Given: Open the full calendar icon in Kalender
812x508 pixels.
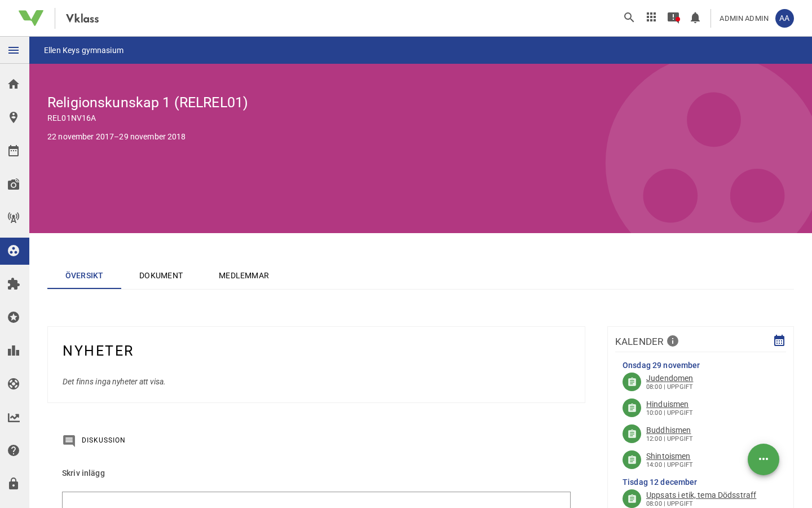Looking at the screenshot, I should 779,340.
